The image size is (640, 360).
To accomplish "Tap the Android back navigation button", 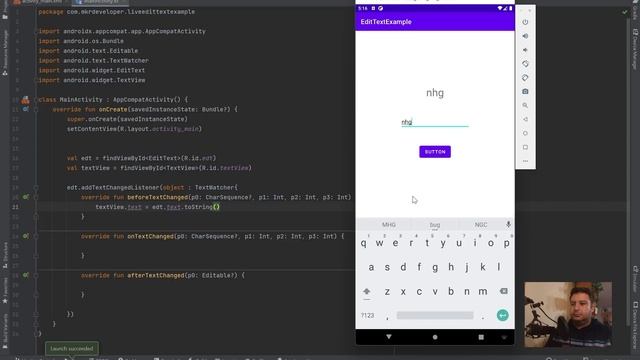I will pos(389,337).
